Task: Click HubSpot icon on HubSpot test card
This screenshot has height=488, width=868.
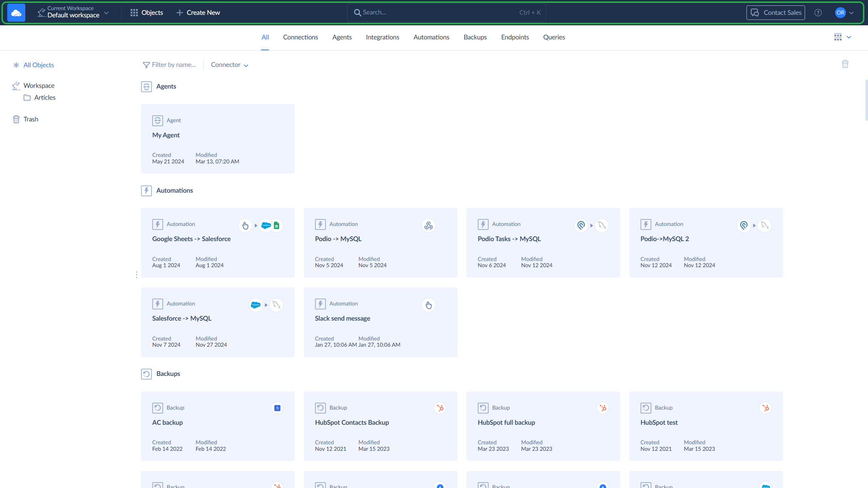Action: 765,408
